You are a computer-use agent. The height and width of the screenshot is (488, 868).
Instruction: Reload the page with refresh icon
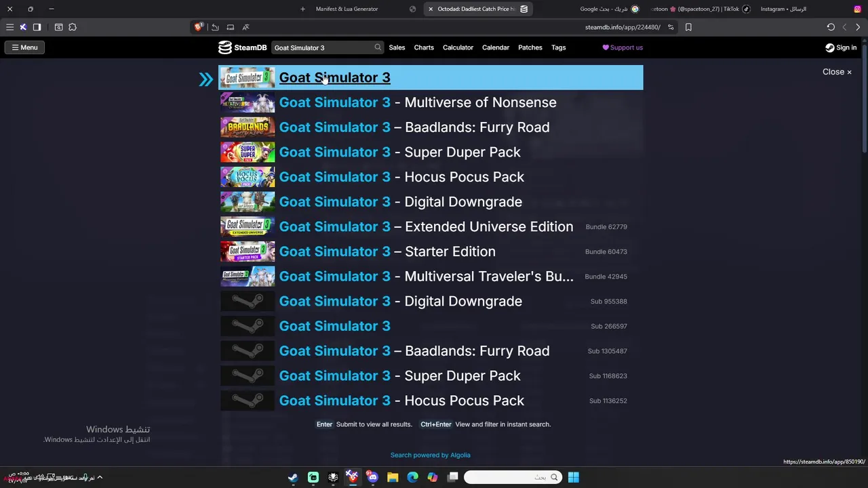tap(831, 27)
